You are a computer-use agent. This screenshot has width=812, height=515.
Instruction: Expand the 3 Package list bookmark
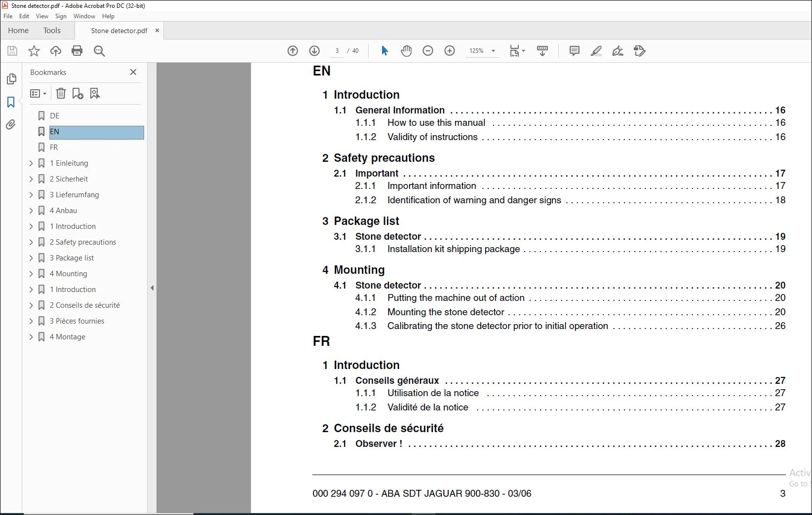[31, 258]
